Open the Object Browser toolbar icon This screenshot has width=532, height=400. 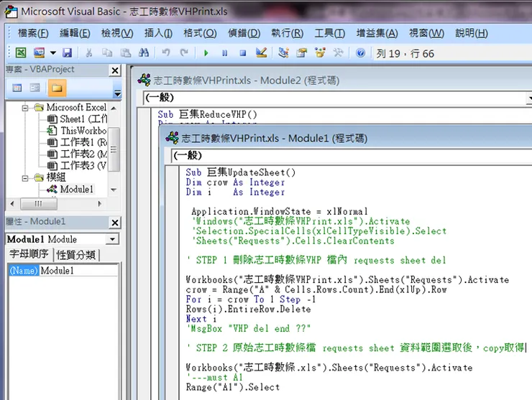(320, 52)
